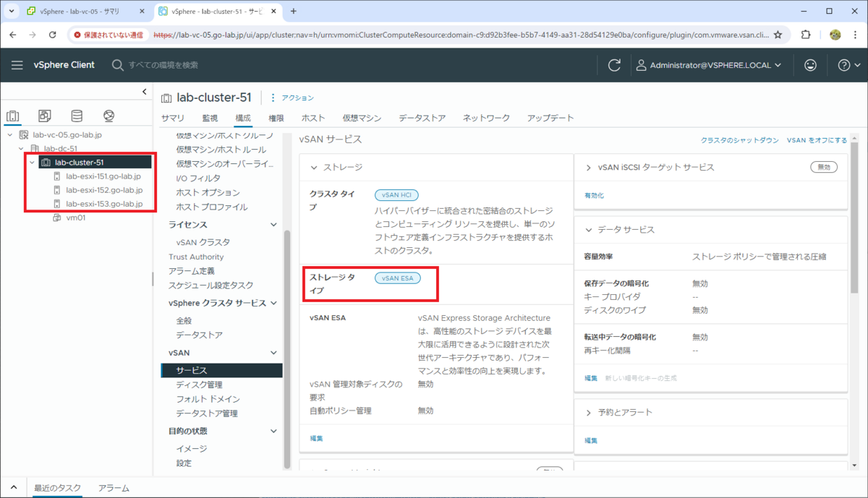
Task: Select vSAN クラスタ license entry
Action: [203, 242]
